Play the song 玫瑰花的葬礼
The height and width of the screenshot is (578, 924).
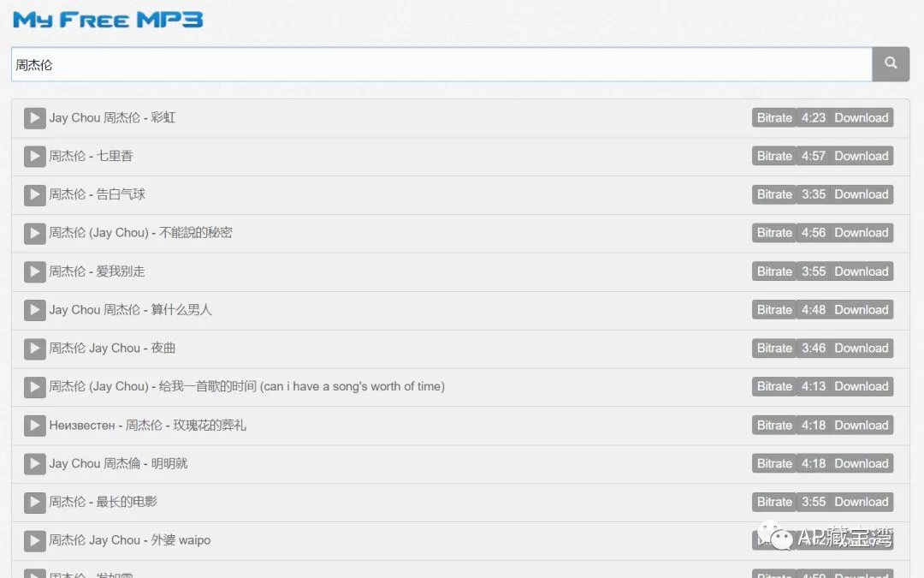coord(35,426)
